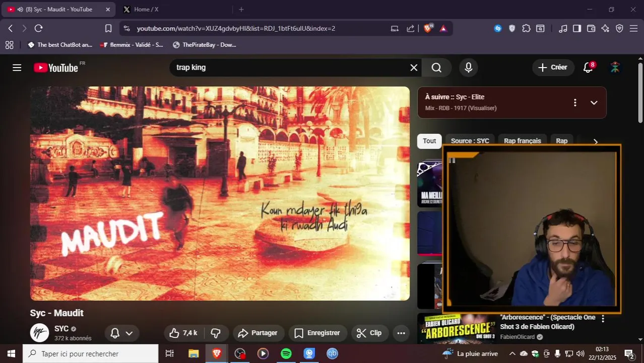The width and height of the screenshot is (644, 363).
Task: Open Brave Rewards triangle icon
Action: pos(443,29)
